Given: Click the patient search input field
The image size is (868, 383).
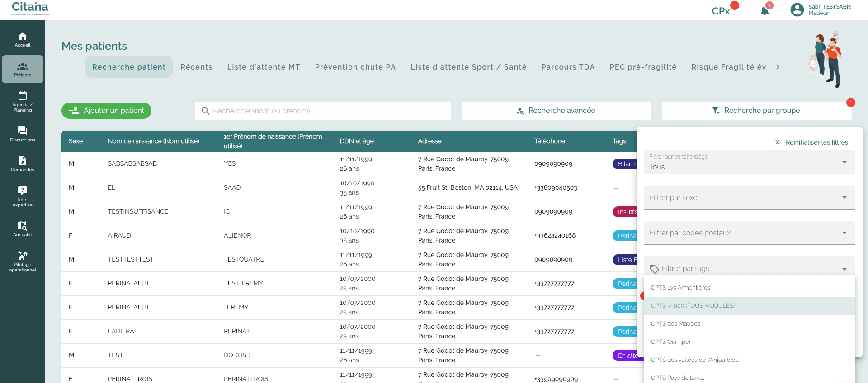Looking at the screenshot, I should 323,111.
